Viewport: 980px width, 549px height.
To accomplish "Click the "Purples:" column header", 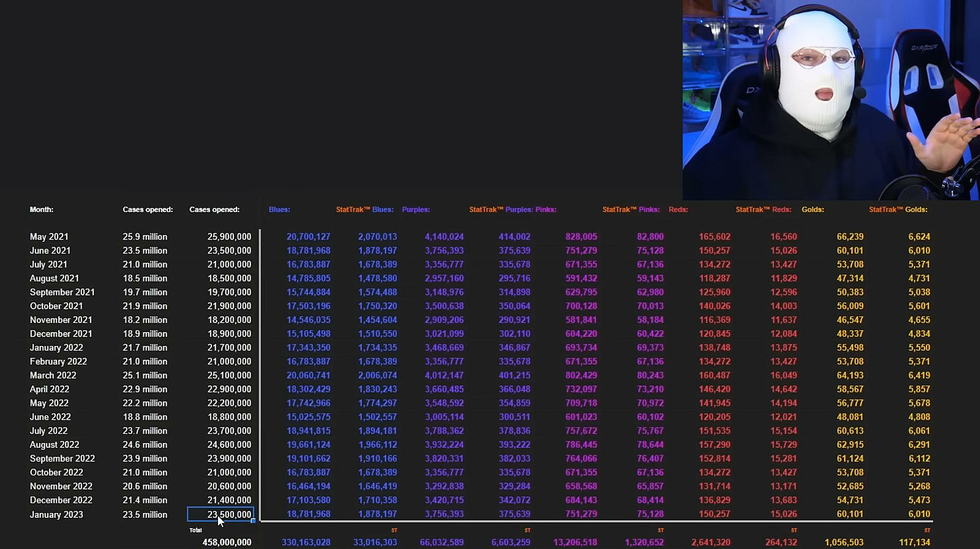I will [x=416, y=210].
